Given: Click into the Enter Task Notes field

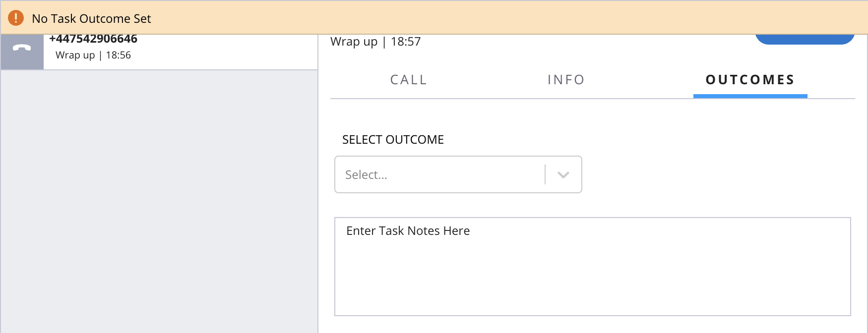Looking at the screenshot, I should (593, 267).
